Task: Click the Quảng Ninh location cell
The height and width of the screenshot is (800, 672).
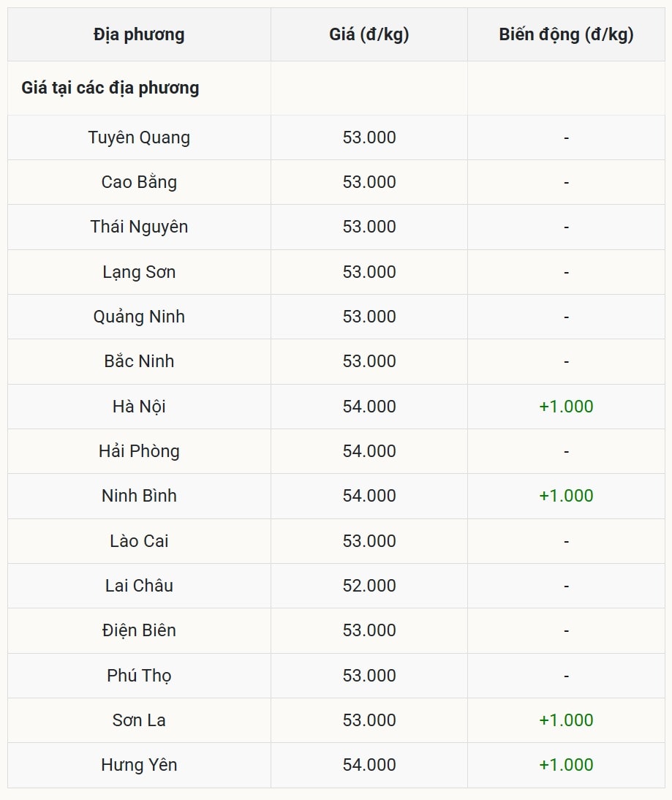Action: [139, 317]
